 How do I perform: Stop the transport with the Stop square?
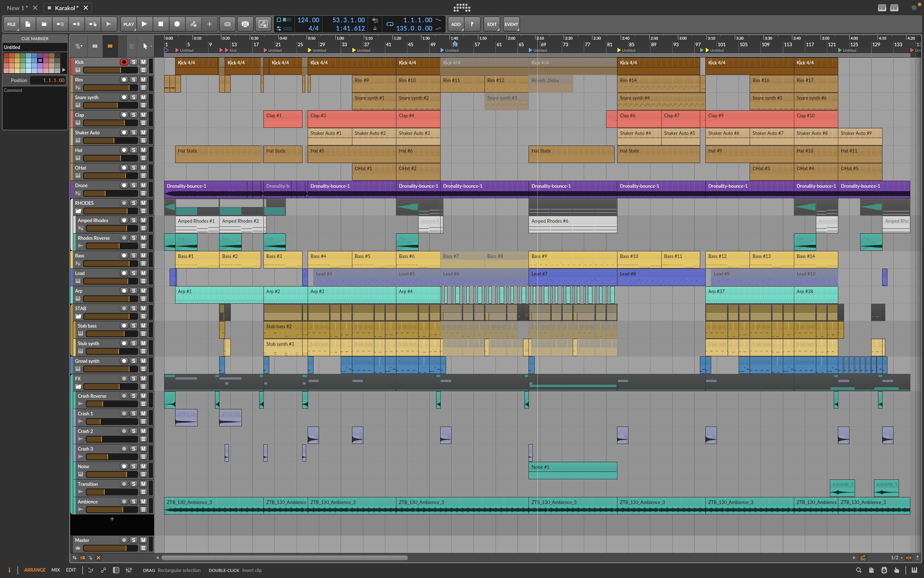[x=161, y=24]
